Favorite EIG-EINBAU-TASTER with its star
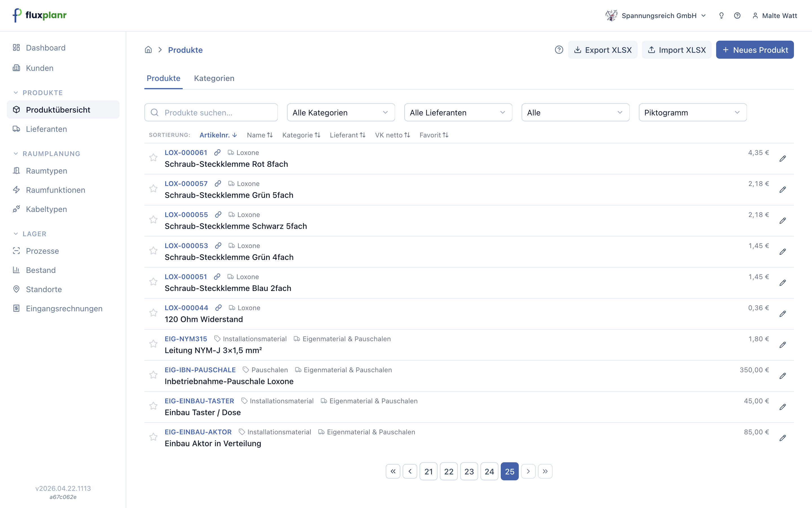 (153, 406)
